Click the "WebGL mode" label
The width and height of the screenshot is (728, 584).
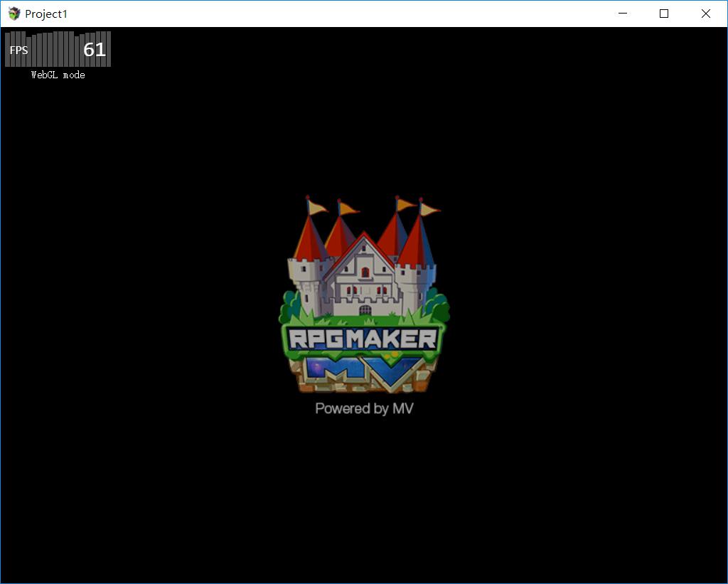click(x=58, y=75)
